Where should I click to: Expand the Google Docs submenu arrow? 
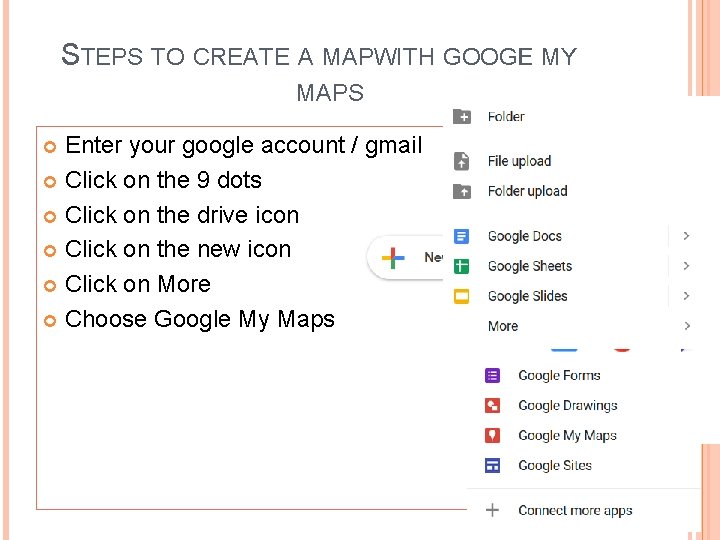[x=686, y=236]
